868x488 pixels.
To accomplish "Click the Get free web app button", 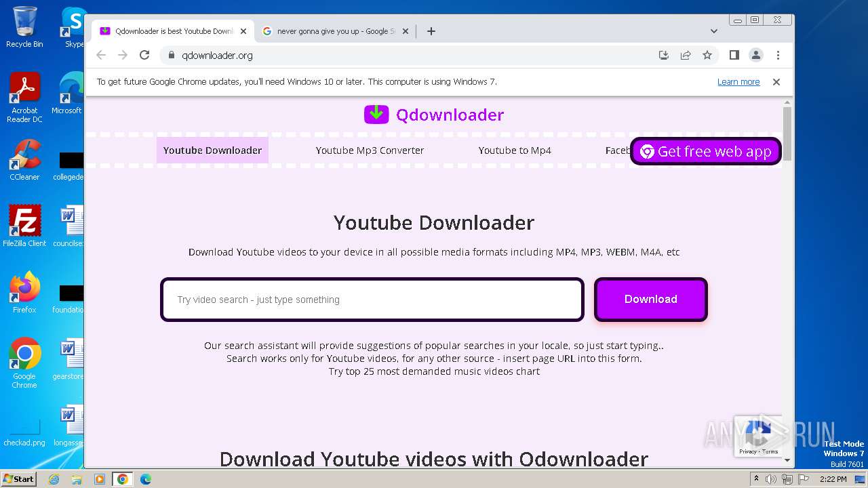I will tap(706, 151).
